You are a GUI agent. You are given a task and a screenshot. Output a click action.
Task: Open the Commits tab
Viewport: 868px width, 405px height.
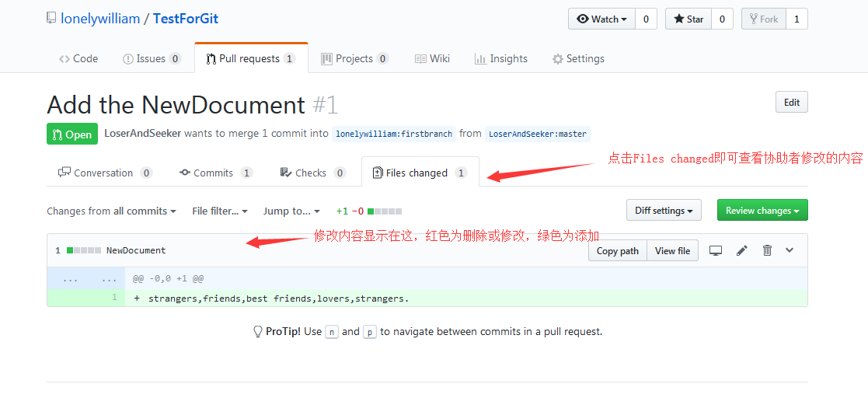click(x=216, y=173)
